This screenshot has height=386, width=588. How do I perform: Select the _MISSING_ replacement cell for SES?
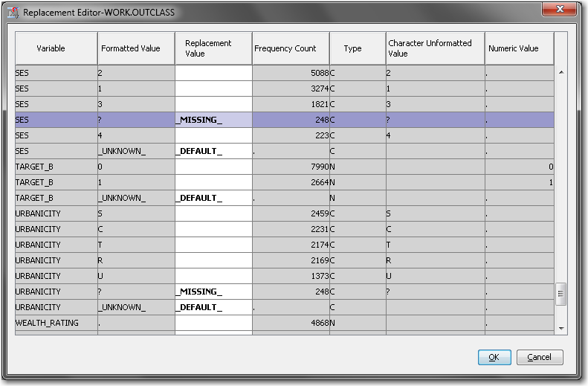click(x=213, y=120)
